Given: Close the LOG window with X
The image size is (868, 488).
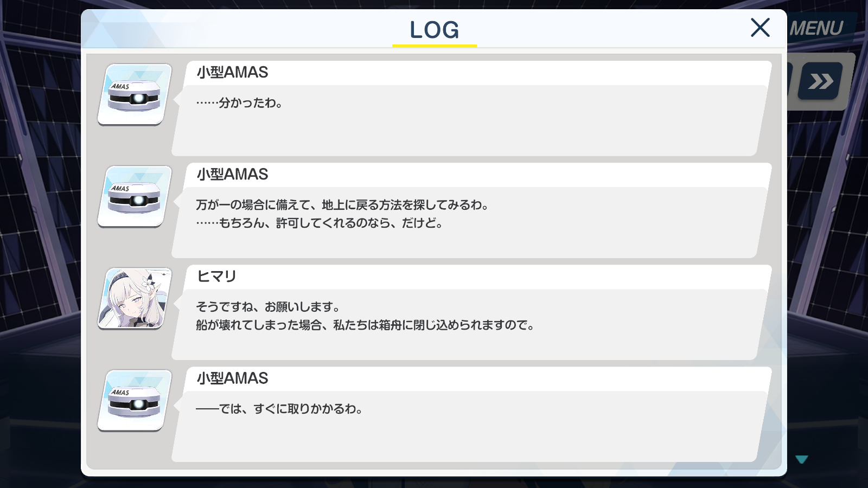Looking at the screenshot, I should coord(760,27).
